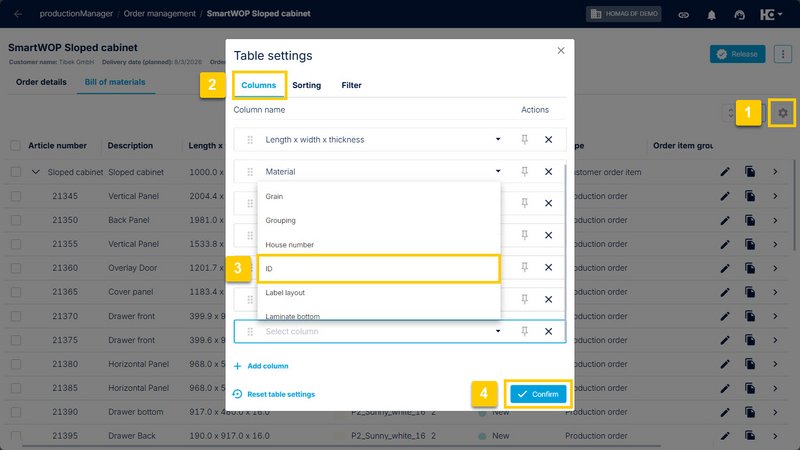Choose House number in column list
Screen dimensions: 800x450
pyautogui.click(x=378, y=244)
